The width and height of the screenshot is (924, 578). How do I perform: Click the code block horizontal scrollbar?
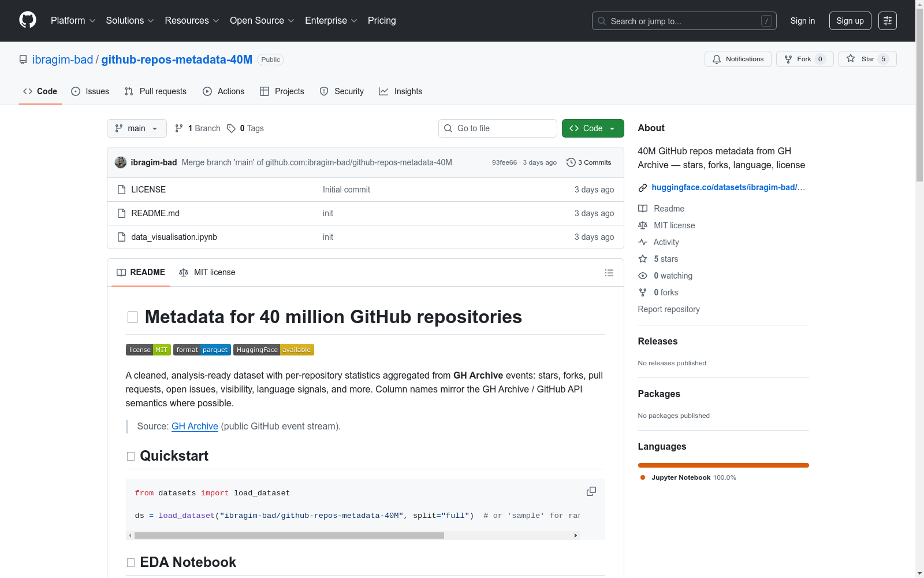pyautogui.click(x=289, y=536)
